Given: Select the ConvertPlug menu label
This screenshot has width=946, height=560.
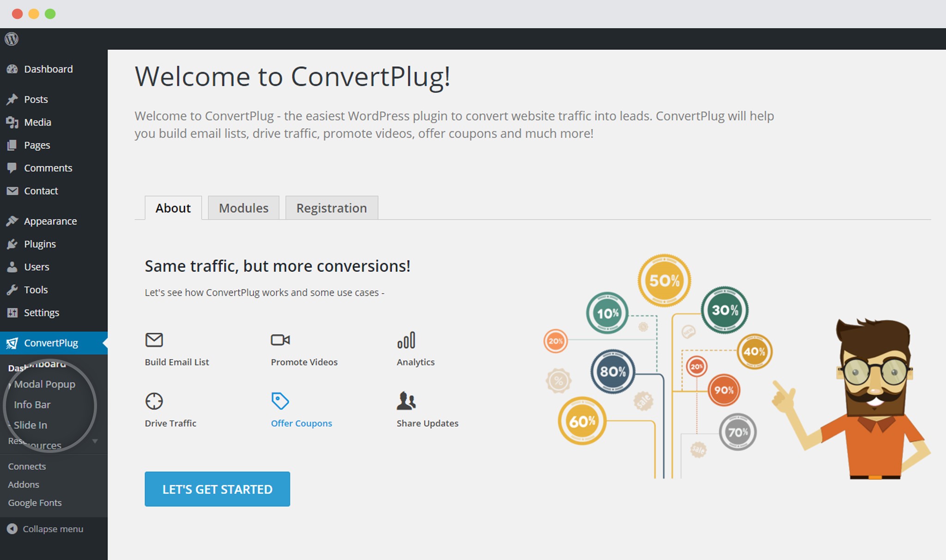Looking at the screenshot, I should [51, 343].
